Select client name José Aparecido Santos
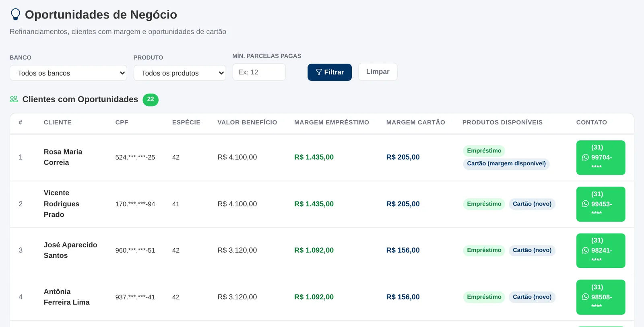 pos(70,250)
